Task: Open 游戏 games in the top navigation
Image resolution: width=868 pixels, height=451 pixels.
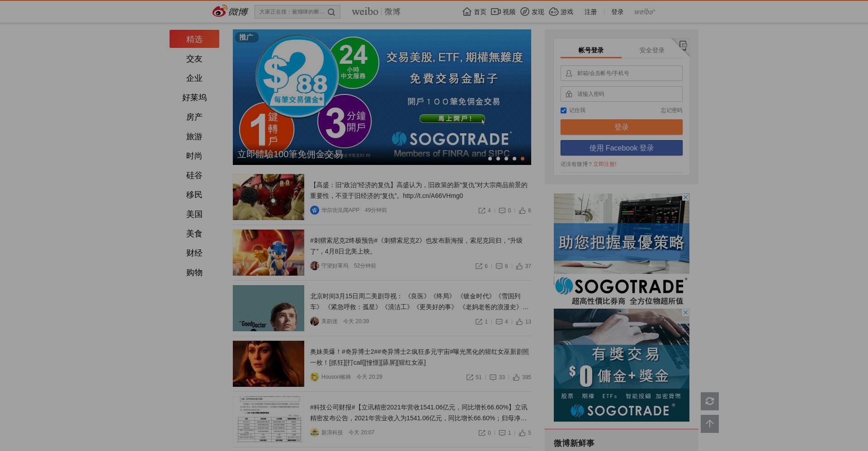Action: (561, 12)
